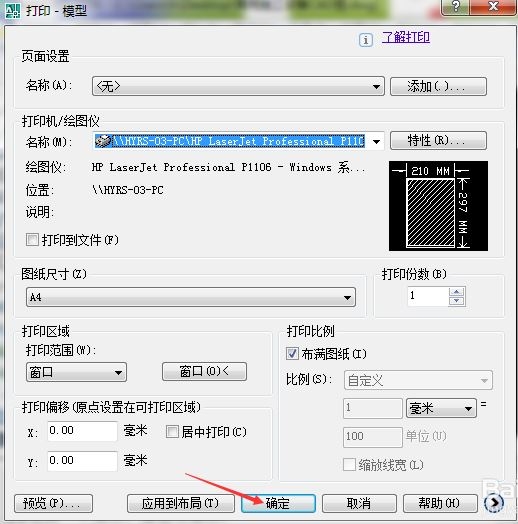Click the printer icon in name field

pos(103,141)
